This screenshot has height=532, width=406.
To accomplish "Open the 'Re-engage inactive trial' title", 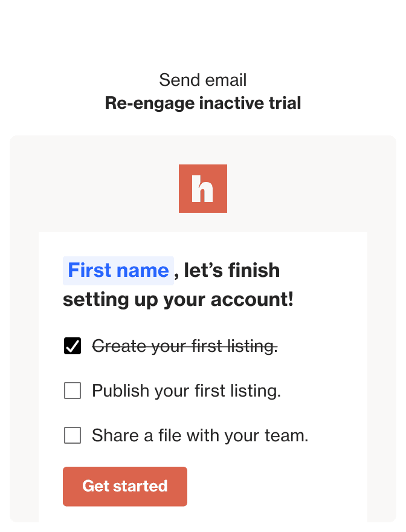I will (203, 103).
